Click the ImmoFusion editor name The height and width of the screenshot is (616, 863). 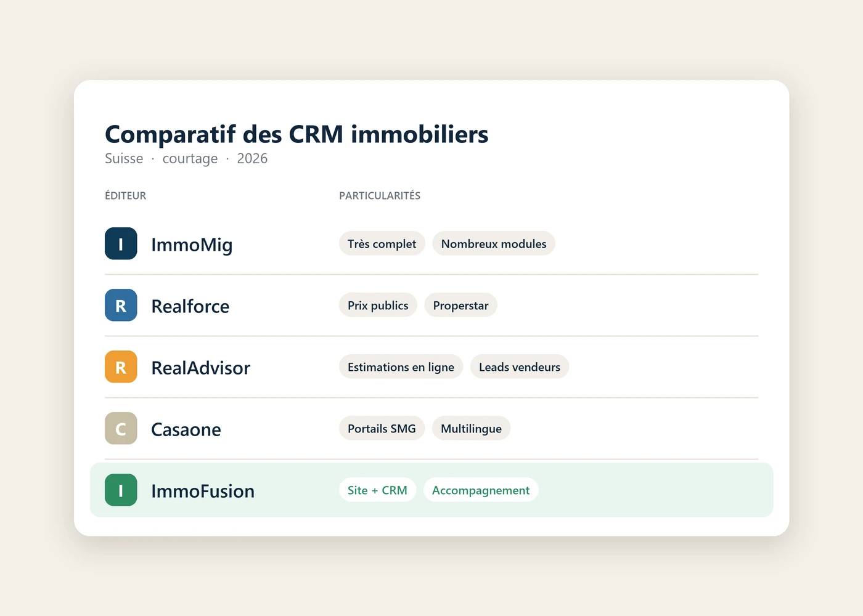[x=203, y=491]
